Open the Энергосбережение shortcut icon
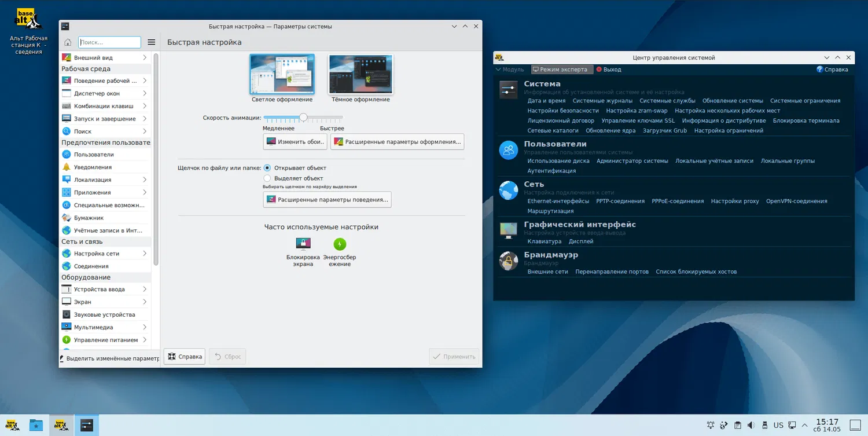Screen dimensions: 868x436 pos(340,244)
